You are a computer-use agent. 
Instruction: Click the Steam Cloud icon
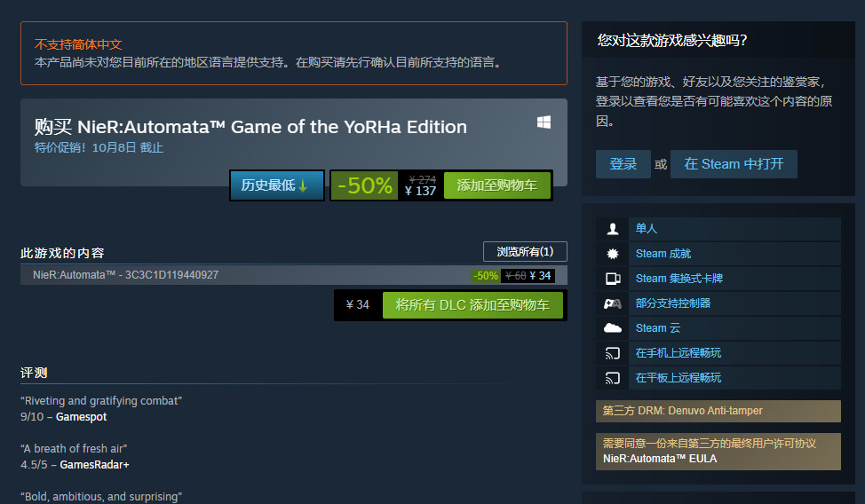click(x=613, y=328)
